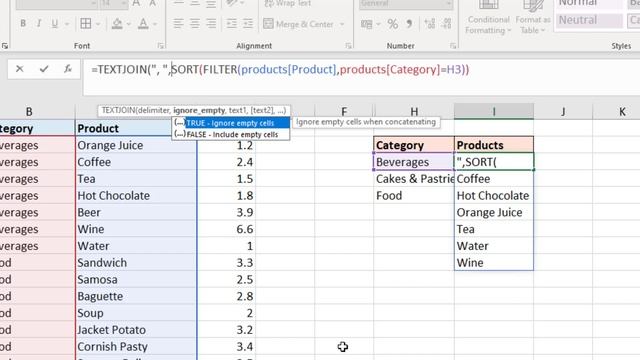
Task: Click the Products header cell
Action: click(493, 145)
